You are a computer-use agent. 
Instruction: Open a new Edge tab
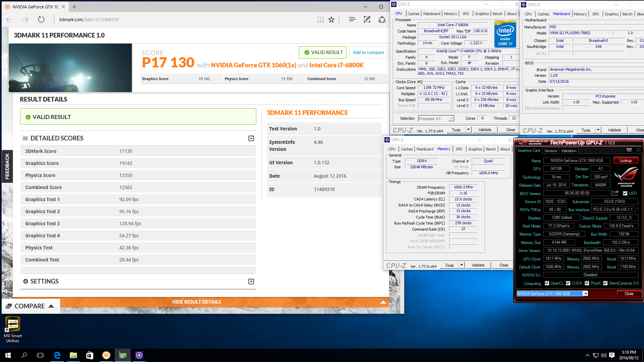coord(74,7)
